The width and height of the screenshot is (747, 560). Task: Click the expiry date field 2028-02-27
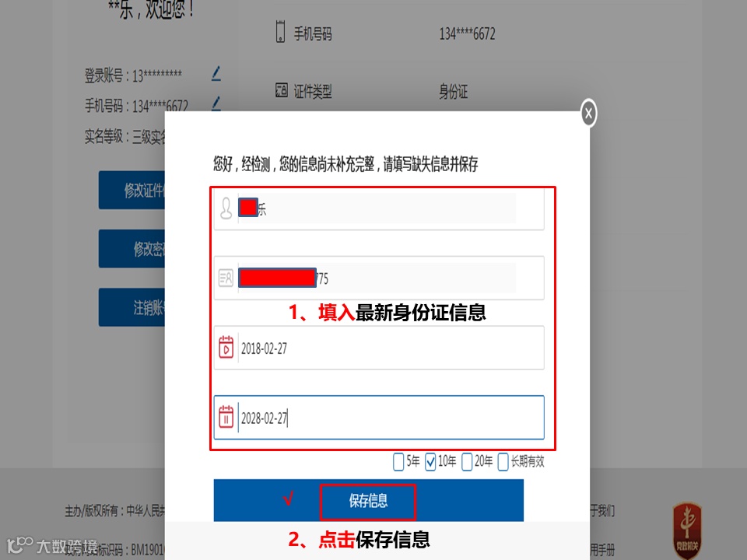[379, 417]
